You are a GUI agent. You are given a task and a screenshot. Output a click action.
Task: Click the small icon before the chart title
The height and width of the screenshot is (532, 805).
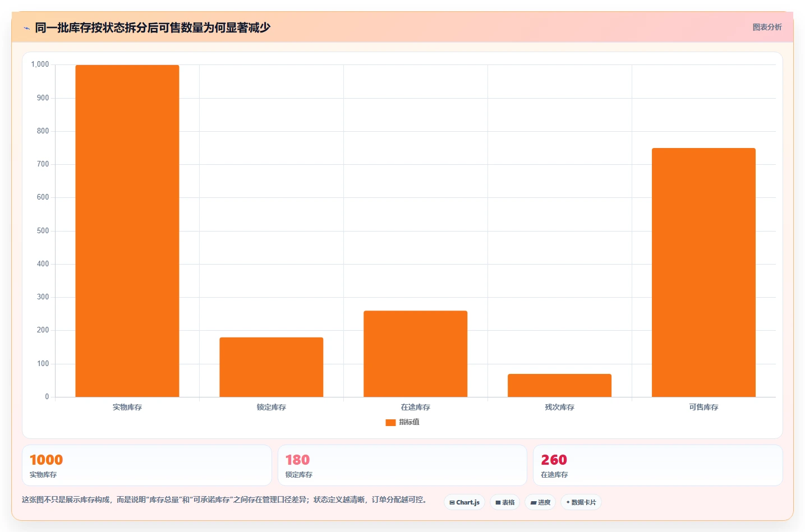coord(26,28)
